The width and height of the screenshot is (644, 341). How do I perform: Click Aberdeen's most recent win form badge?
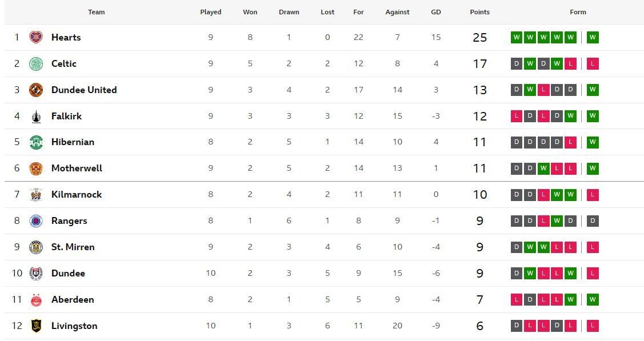[593, 300]
